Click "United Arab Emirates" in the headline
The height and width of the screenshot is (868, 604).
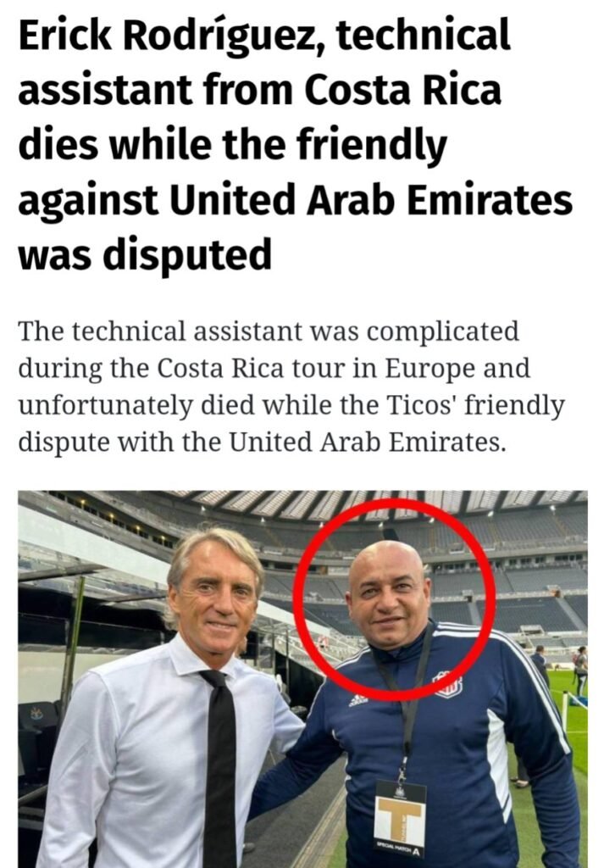pyautogui.click(x=371, y=200)
